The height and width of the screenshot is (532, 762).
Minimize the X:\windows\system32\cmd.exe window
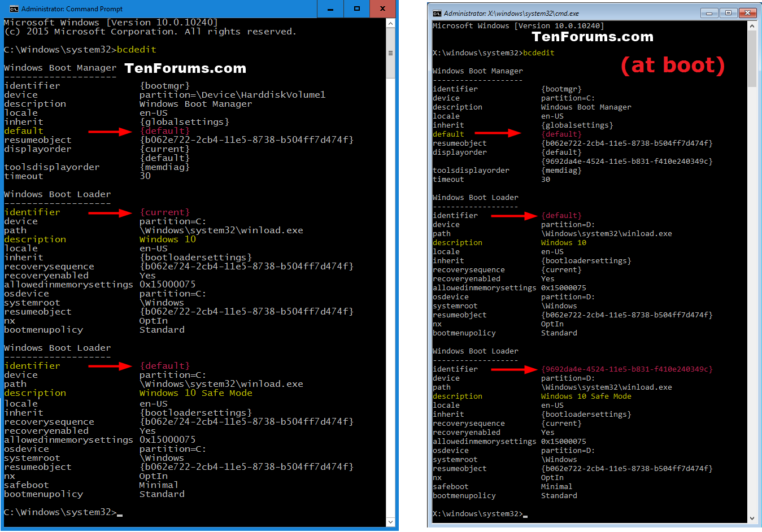click(x=709, y=12)
